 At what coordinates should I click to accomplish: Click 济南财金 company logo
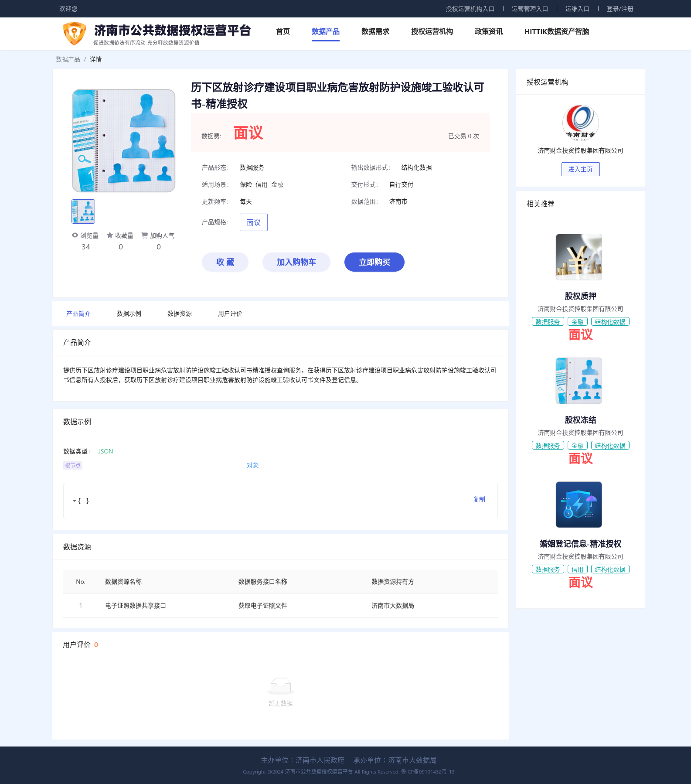[x=580, y=123]
